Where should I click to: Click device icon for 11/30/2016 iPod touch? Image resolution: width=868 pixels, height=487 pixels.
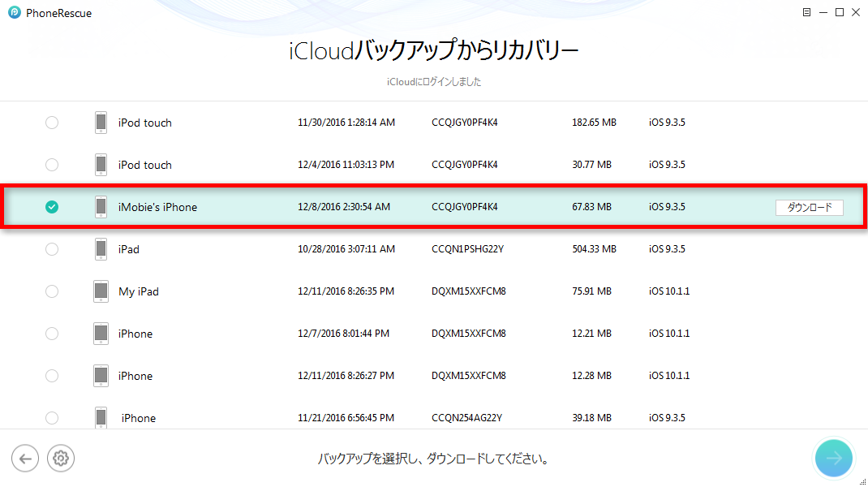[x=101, y=123]
